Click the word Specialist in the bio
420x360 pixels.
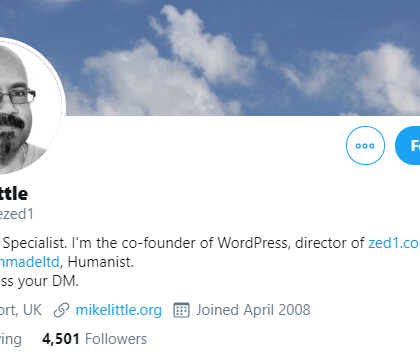[x=35, y=243]
